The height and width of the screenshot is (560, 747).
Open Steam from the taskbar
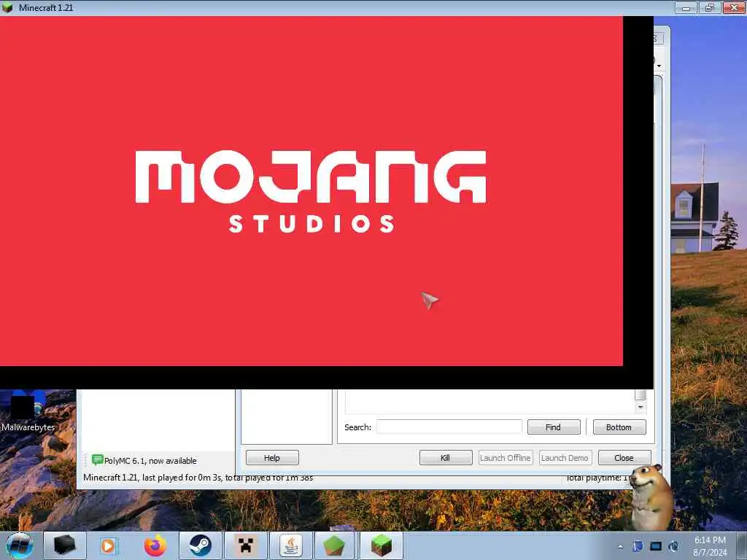[x=200, y=545]
